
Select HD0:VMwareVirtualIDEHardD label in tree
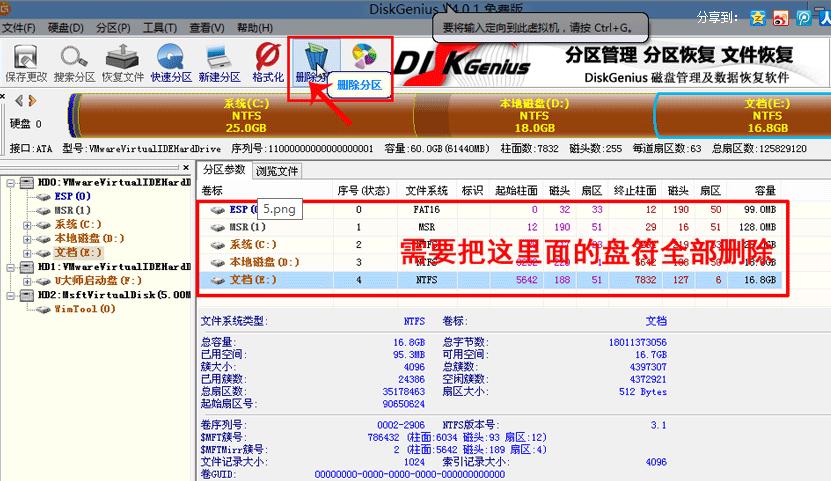114,183
